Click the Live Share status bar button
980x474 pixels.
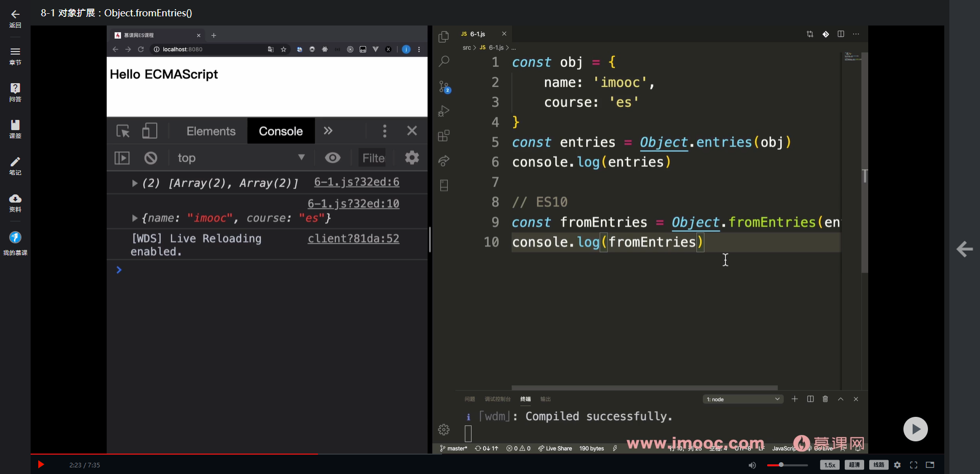point(555,448)
